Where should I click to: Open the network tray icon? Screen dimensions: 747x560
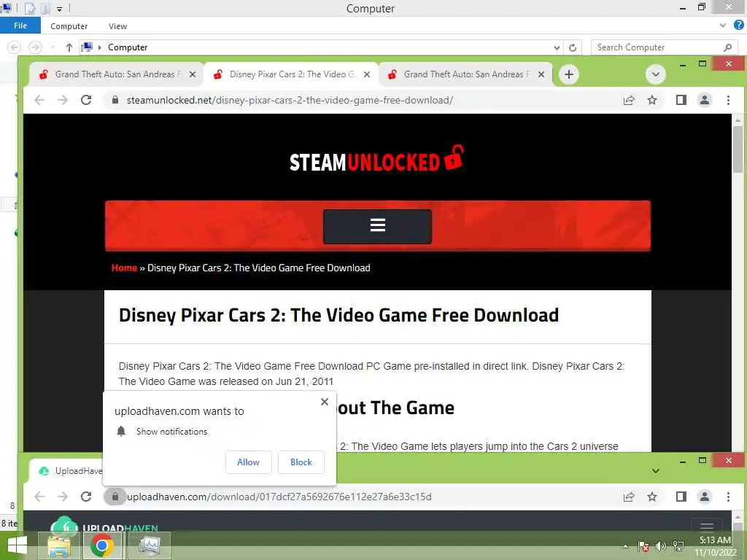(x=678, y=545)
